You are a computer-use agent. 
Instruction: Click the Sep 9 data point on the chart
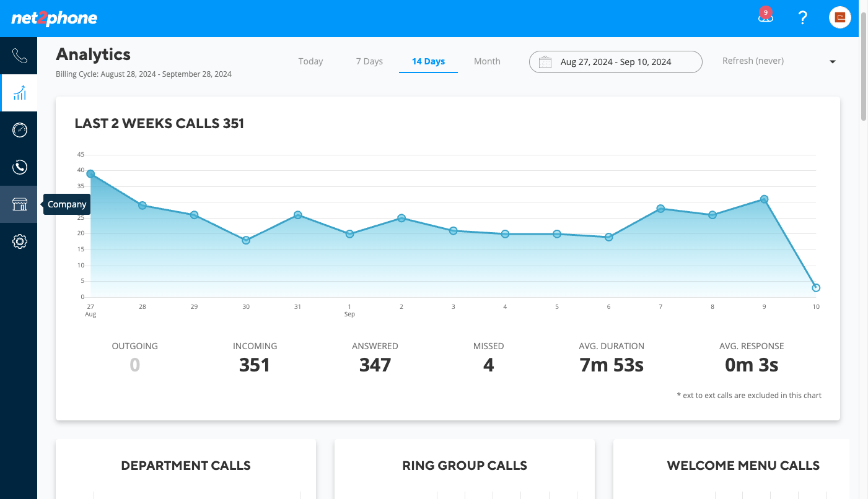(765, 199)
